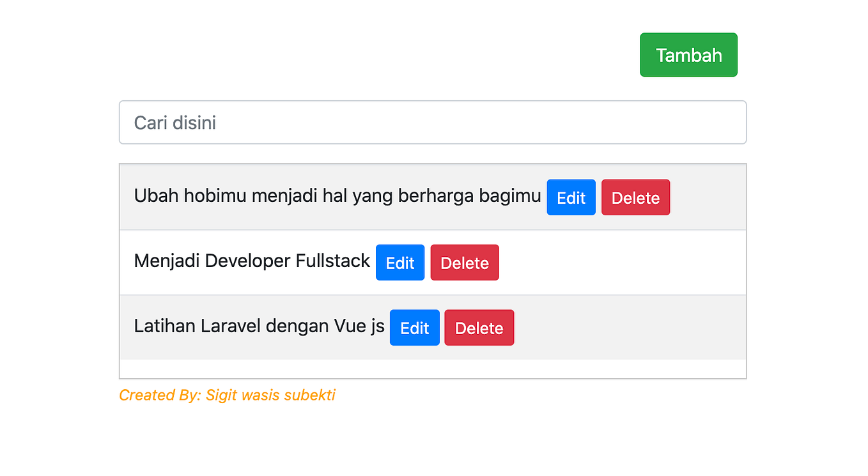Select the 'Menjadi Developer Fullstack' row
Image resolution: width=868 pixels, height=476 pixels.
point(251,261)
